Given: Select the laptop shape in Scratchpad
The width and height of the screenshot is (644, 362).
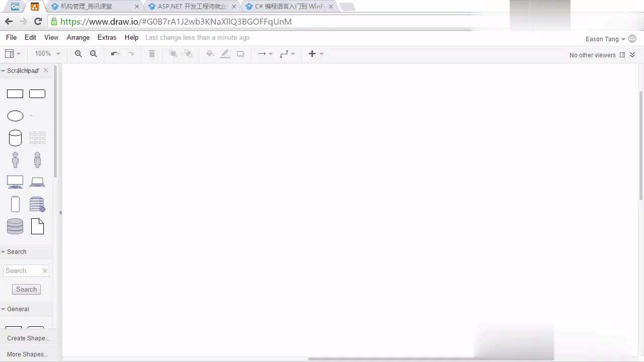Looking at the screenshot, I should tap(37, 182).
